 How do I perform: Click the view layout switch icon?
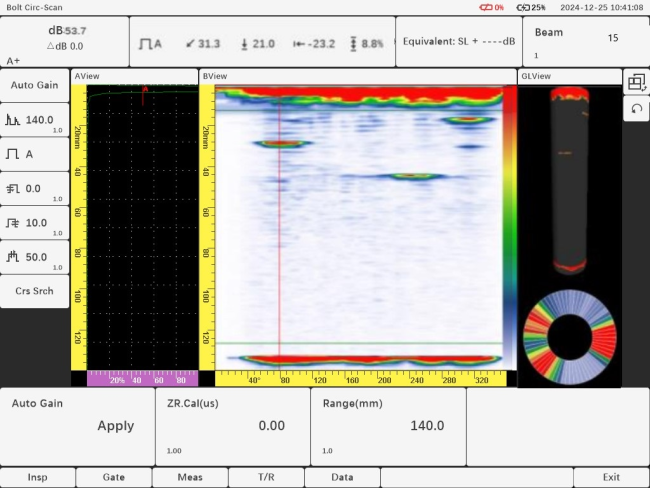[x=635, y=83]
